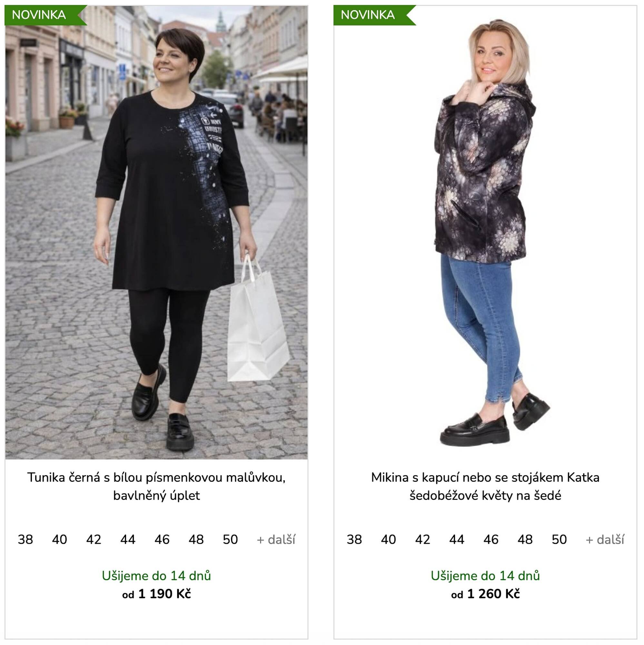Open the floral hoodie product photo
Viewport: 644px width, 645px height.
[x=485, y=232]
